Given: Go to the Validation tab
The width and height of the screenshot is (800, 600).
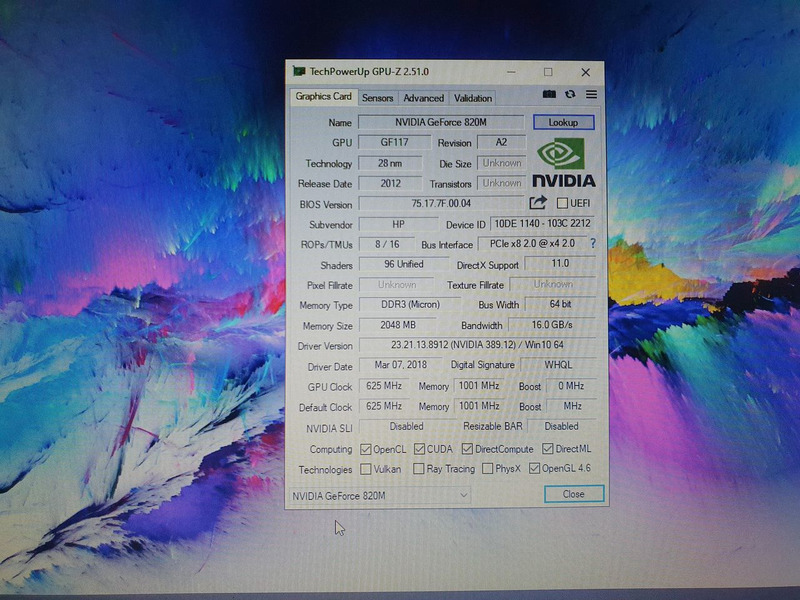Looking at the screenshot, I should [473, 98].
